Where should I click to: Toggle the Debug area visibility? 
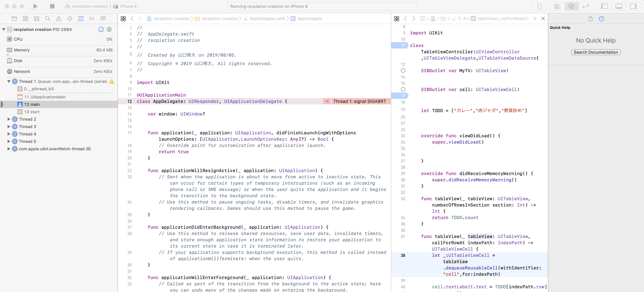(619, 6)
